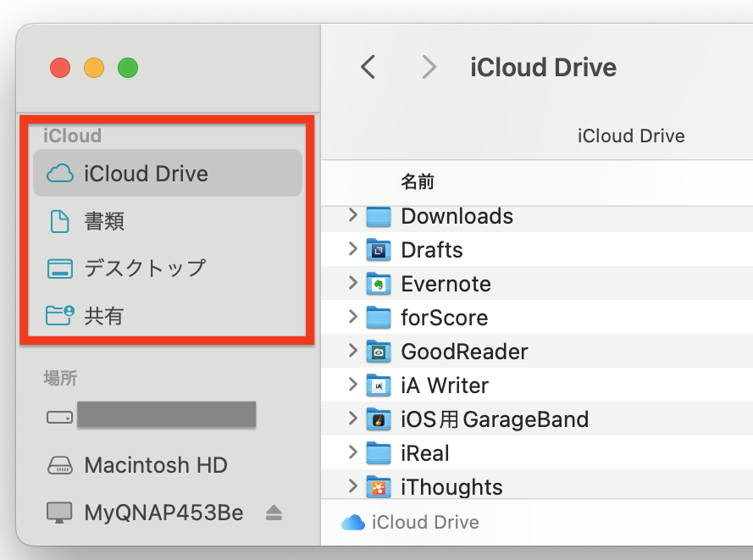
Task: Sort by the 名前 column header
Action: click(418, 181)
